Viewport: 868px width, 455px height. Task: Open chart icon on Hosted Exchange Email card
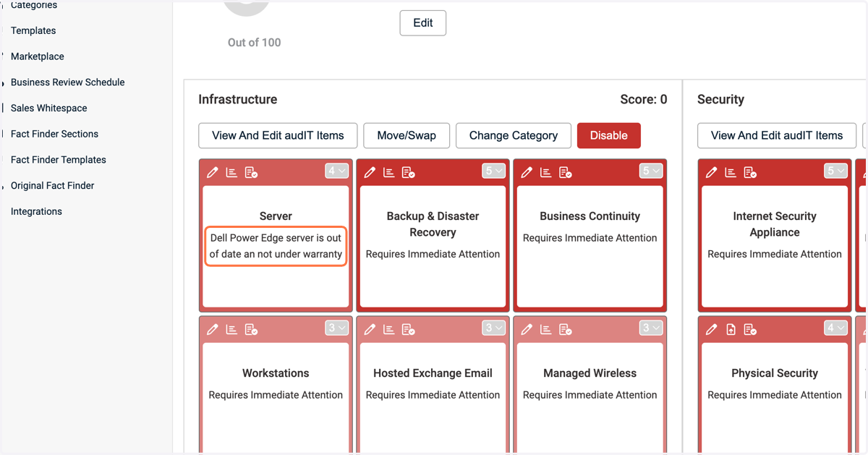388,329
